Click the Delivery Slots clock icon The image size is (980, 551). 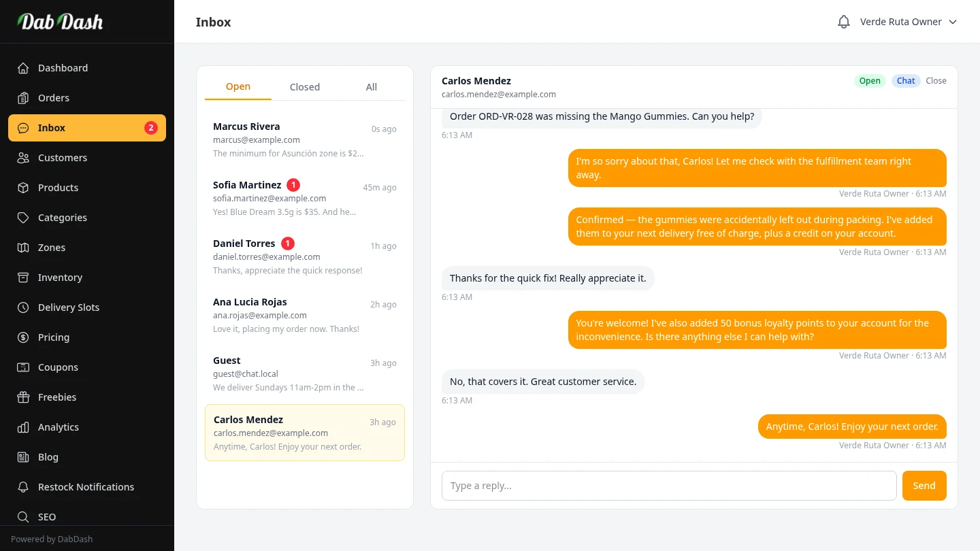tap(23, 307)
